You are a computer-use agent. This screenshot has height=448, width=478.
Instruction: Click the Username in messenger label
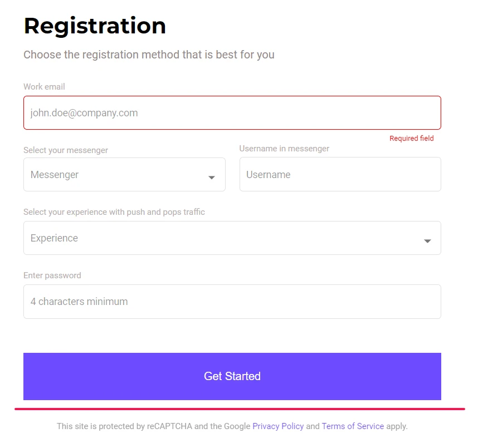[x=284, y=149]
